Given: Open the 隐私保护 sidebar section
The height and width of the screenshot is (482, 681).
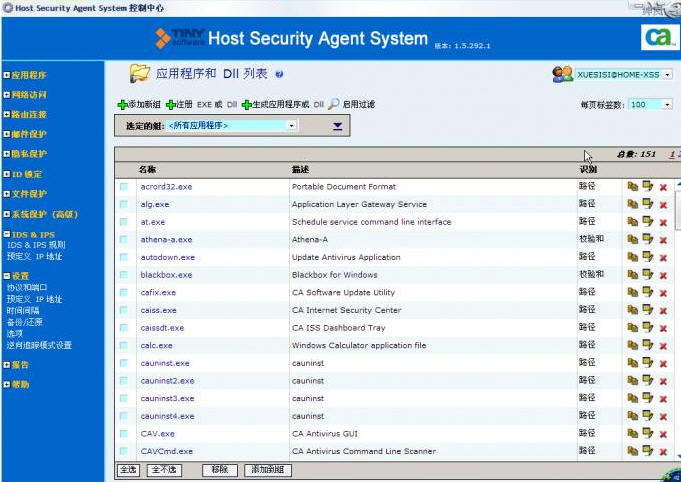Looking at the screenshot, I should click(29, 154).
